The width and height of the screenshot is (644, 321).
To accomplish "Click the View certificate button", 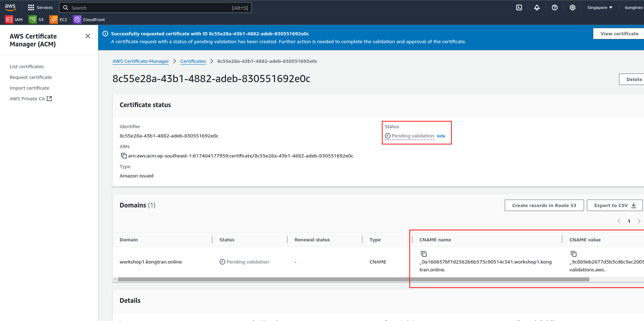I will pos(619,34).
